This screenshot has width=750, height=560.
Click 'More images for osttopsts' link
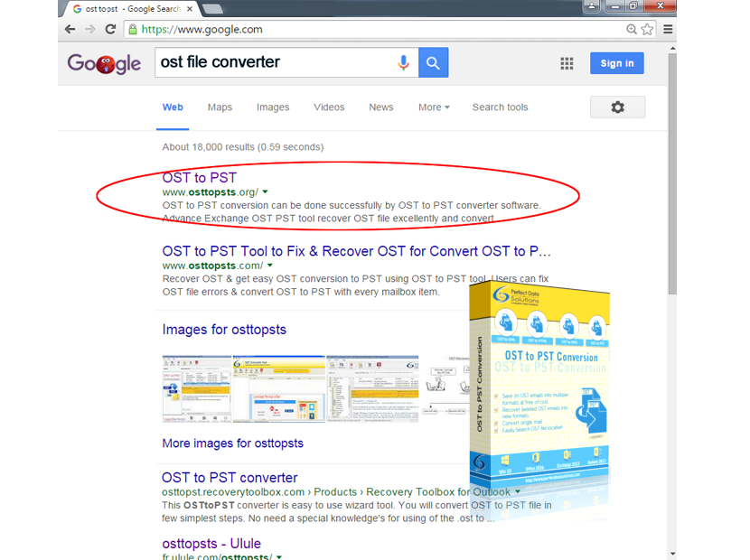tap(232, 443)
